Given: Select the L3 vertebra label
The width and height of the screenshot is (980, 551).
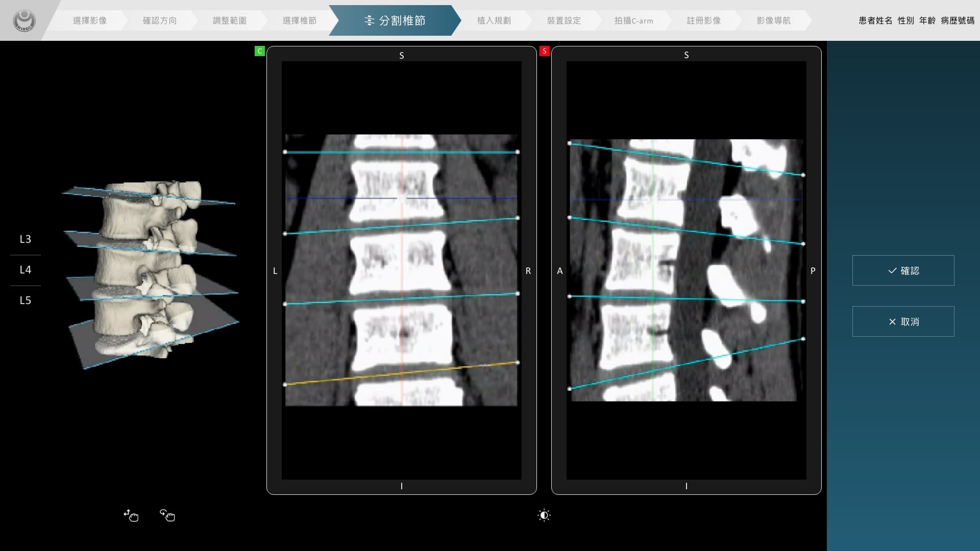Looking at the screenshot, I should click(26, 239).
